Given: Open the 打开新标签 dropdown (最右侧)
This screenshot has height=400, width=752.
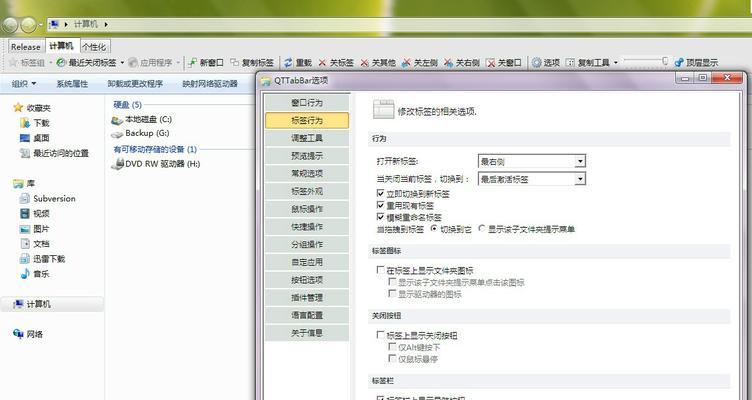Looking at the screenshot, I should point(532,162).
